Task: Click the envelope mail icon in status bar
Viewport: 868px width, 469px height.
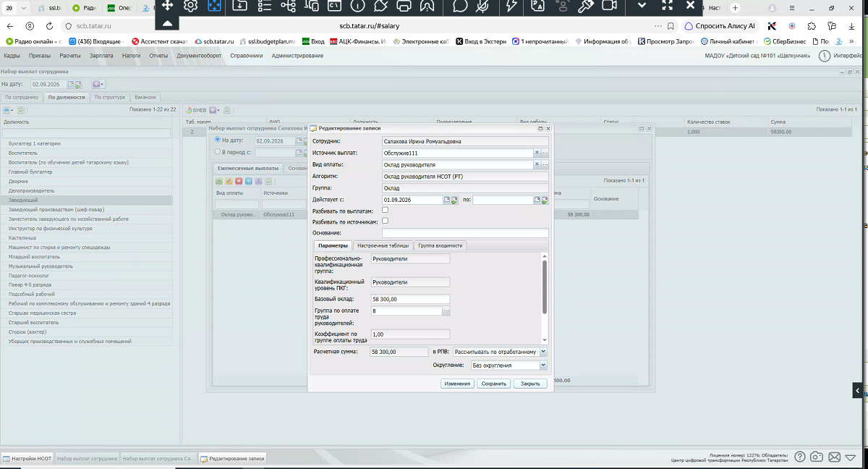Action: tap(834, 457)
